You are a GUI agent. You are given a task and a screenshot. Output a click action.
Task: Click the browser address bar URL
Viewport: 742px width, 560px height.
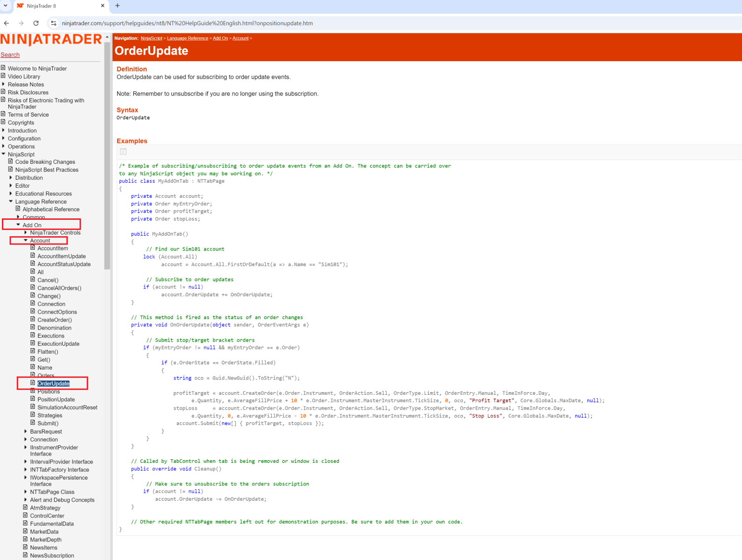[x=187, y=23]
